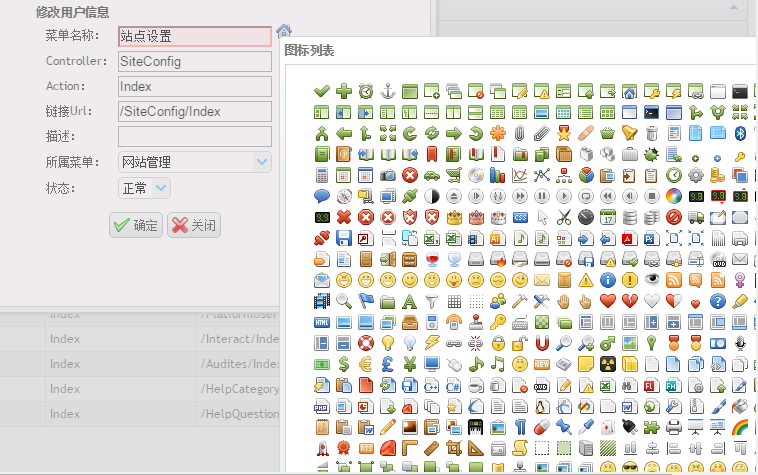This screenshot has height=475, width=758.
Task: Open the 状态 dropdown showing 正常
Action: tap(144, 188)
